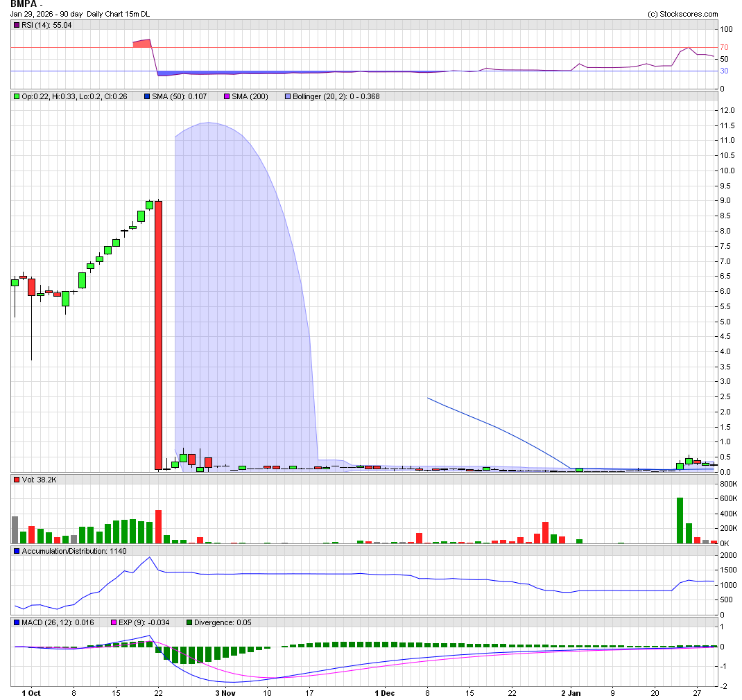Click the 'SMA (50): 0.107' label
This screenshot has width=742, height=700.
point(180,96)
